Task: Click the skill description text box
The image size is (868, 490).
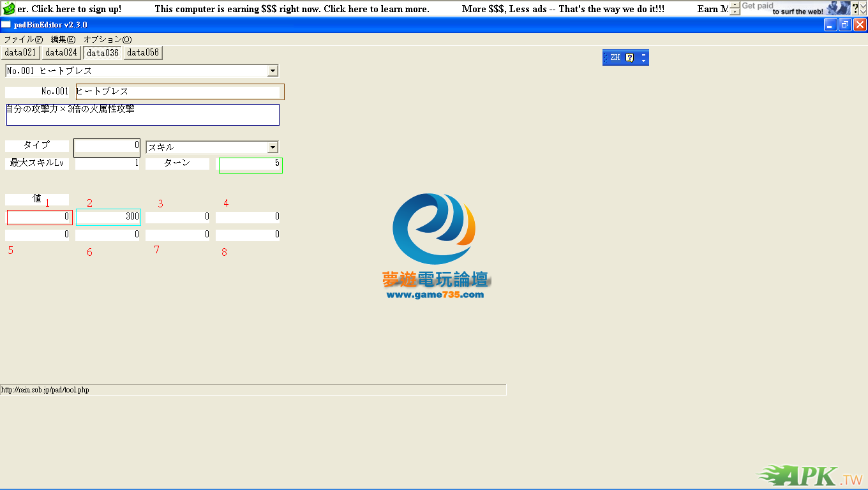Action: pyautogui.click(x=142, y=115)
